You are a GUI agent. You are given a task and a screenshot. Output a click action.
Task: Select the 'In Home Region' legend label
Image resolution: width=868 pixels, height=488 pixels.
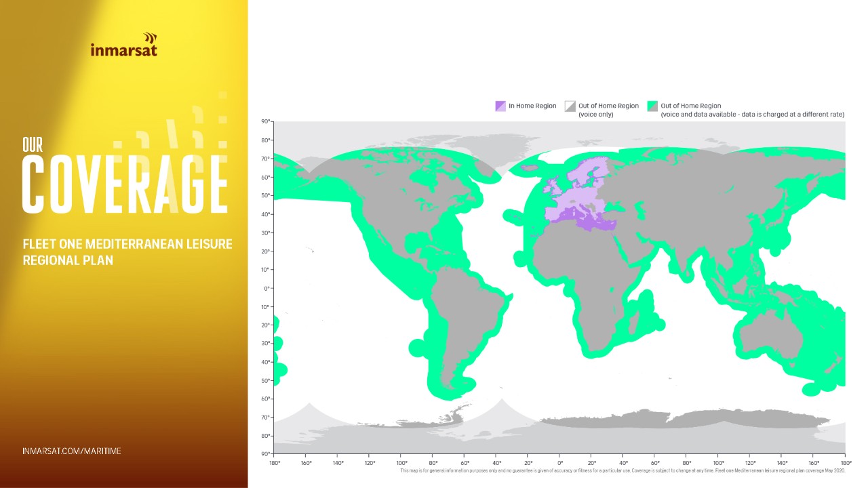pyautogui.click(x=532, y=106)
